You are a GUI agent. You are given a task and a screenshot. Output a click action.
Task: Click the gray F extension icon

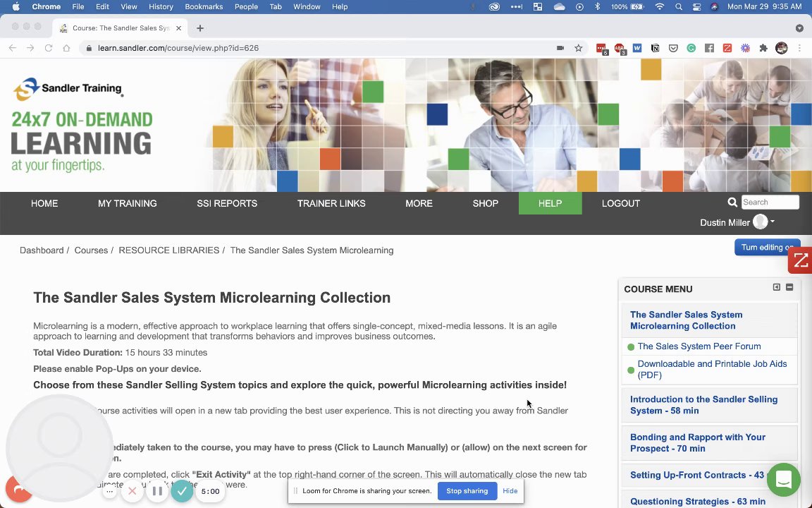pyautogui.click(x=710, y=48)
